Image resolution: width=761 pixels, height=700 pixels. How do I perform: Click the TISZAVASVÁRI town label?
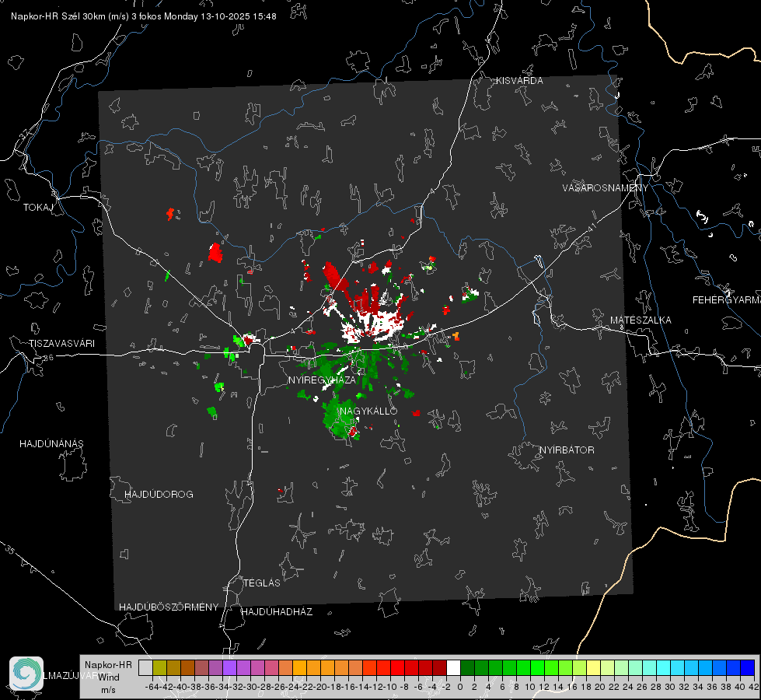coord(61,344)
